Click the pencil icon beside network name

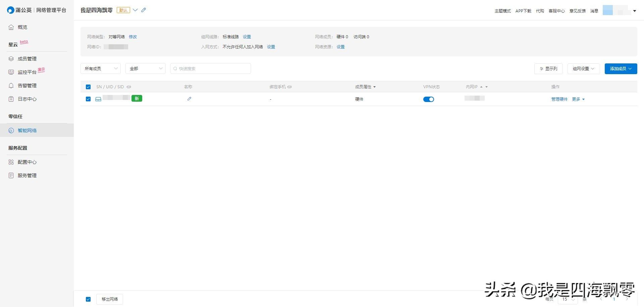(x=144, y=10)
